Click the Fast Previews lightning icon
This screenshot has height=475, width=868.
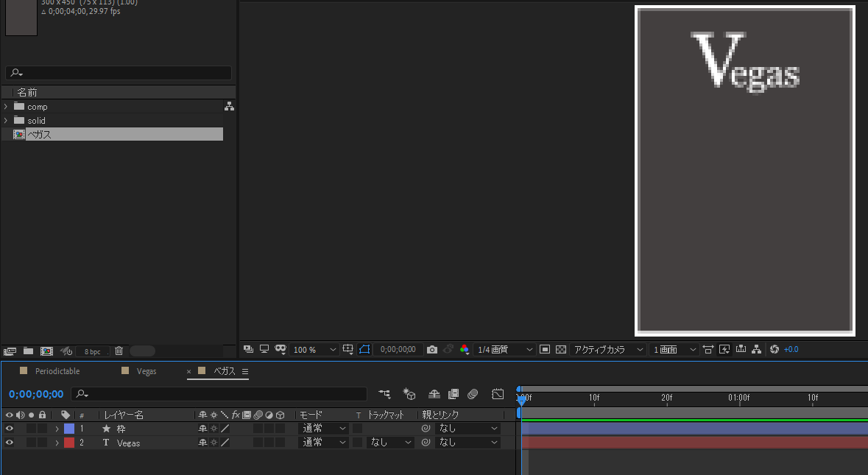(724, 349)
